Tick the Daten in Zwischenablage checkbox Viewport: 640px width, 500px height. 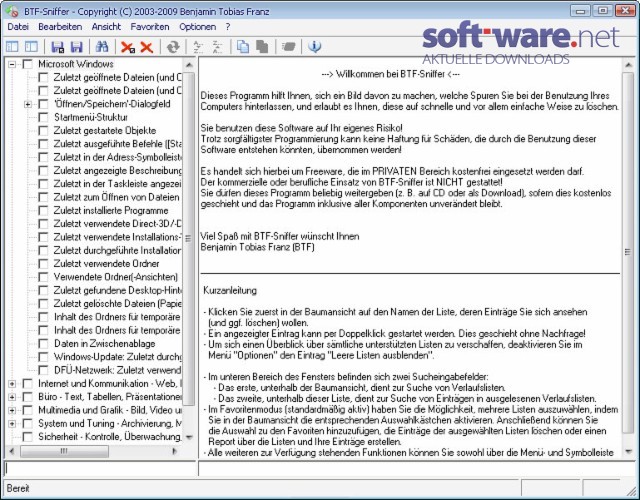click(x=43, y=344)
